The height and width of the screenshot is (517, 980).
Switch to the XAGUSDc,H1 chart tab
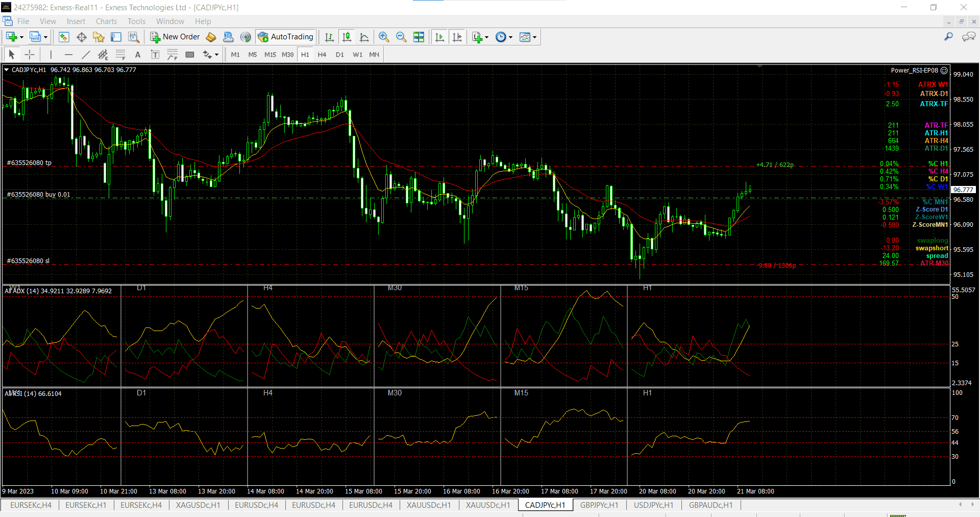tap(198, 505)
